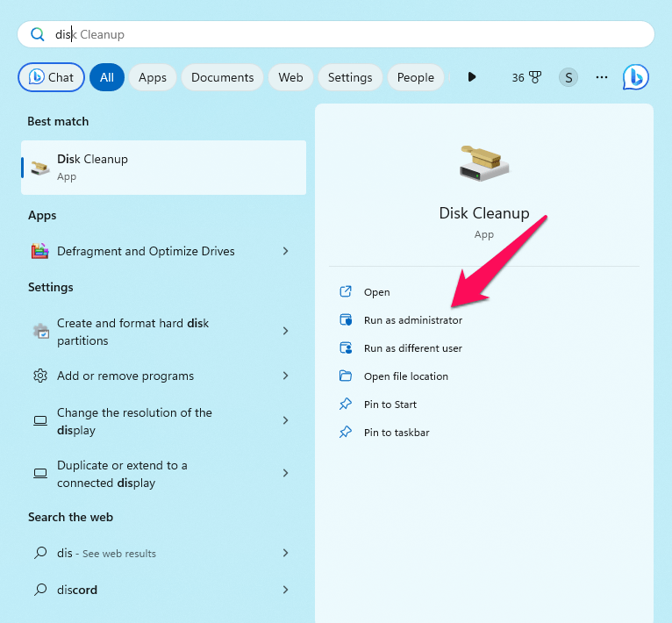This screenshot has width=672, height=623.
Task: Switch to the Documents filter tab
Action: tap(222, 77)
